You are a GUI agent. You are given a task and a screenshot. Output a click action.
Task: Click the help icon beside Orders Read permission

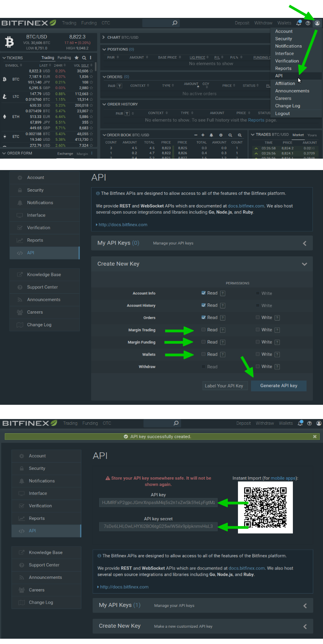pyautogui.click(x=223, y=318)
